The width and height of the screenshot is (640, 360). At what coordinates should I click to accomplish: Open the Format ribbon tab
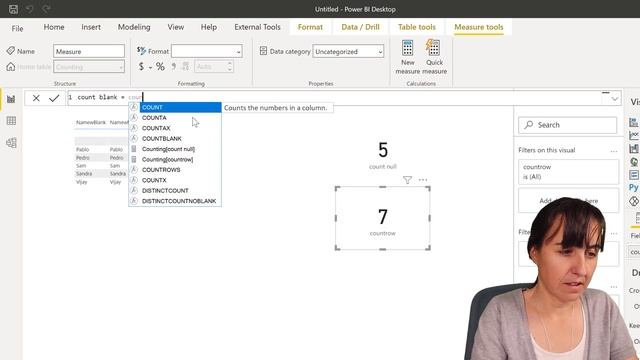tap(310, 27)
